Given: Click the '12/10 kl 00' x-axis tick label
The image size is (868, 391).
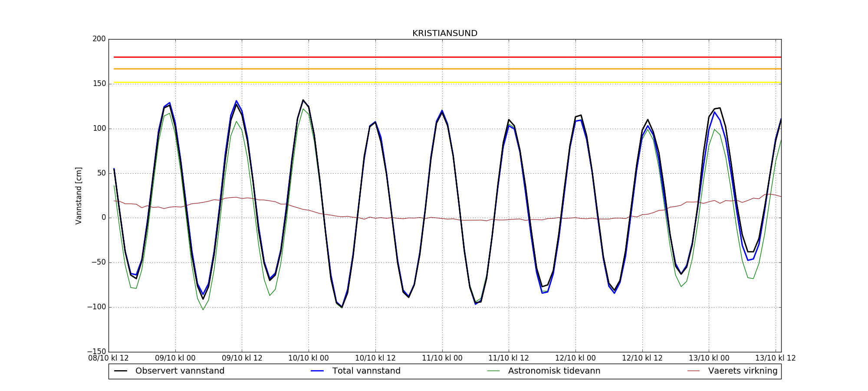Looking at the screenshot, I should (575, 358).
